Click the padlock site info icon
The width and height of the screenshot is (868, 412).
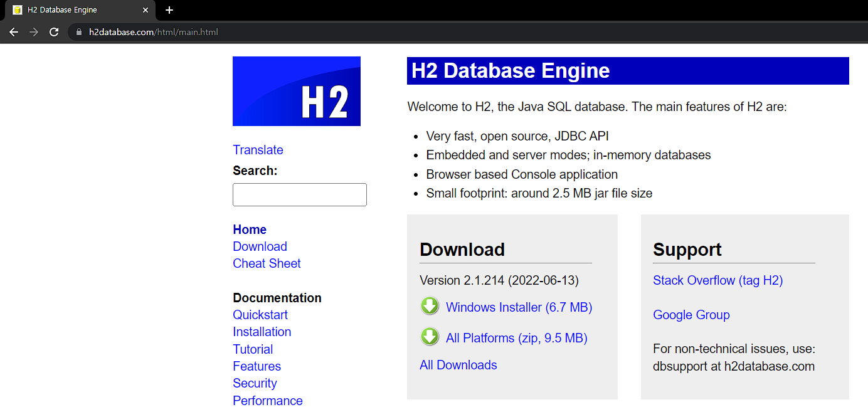pos(79,32)
